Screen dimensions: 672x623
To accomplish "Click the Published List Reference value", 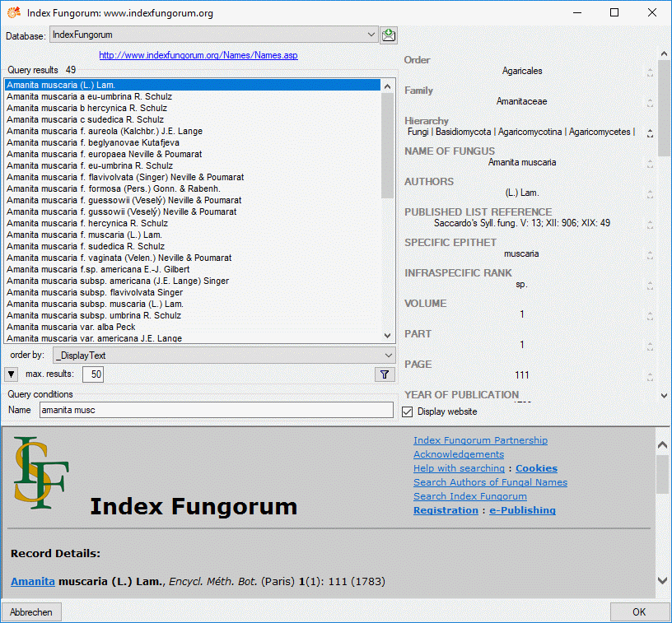I will click(522, 223).
